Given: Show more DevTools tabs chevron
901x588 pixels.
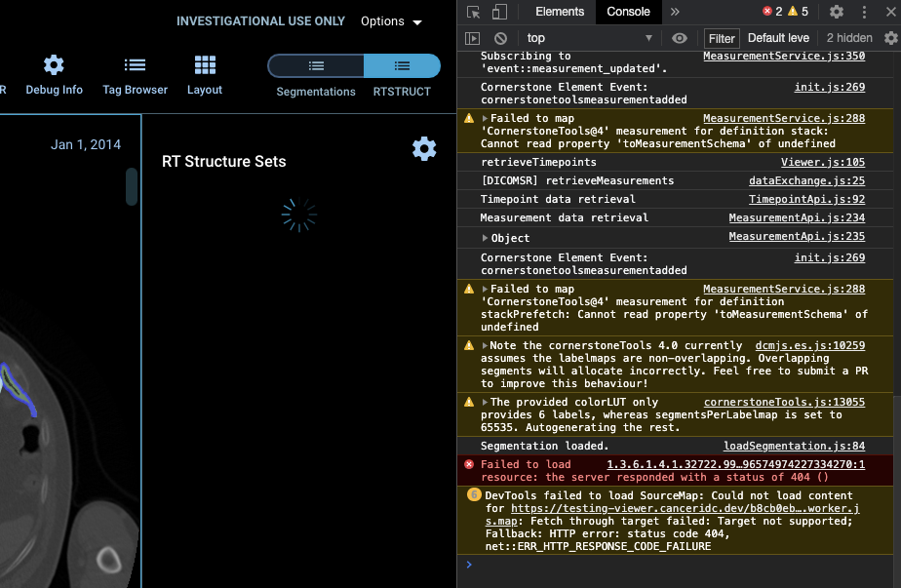Looking at the screenshot, I should (675, 12).
